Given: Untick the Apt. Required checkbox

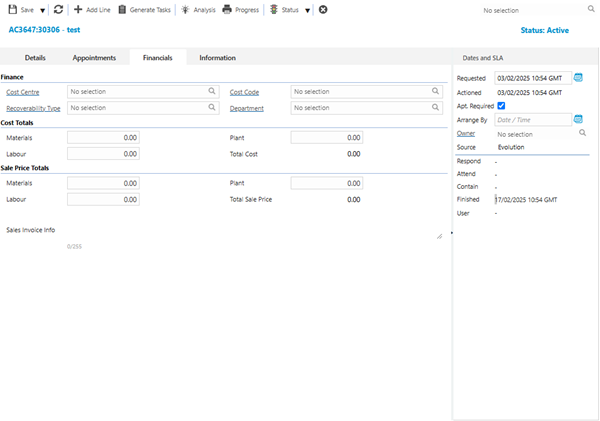Looking at the screenshot, I should [x=501, y=105].
